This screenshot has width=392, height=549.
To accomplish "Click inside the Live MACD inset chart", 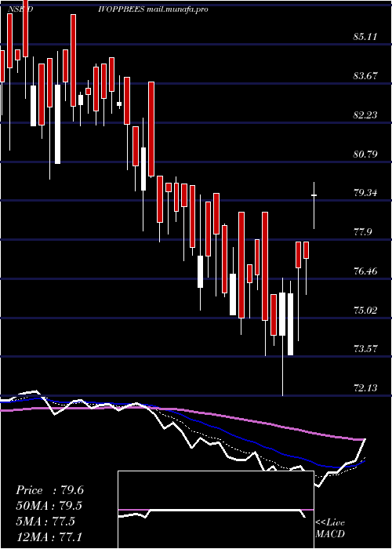I will pyautogui.click(x=216, y=510).
